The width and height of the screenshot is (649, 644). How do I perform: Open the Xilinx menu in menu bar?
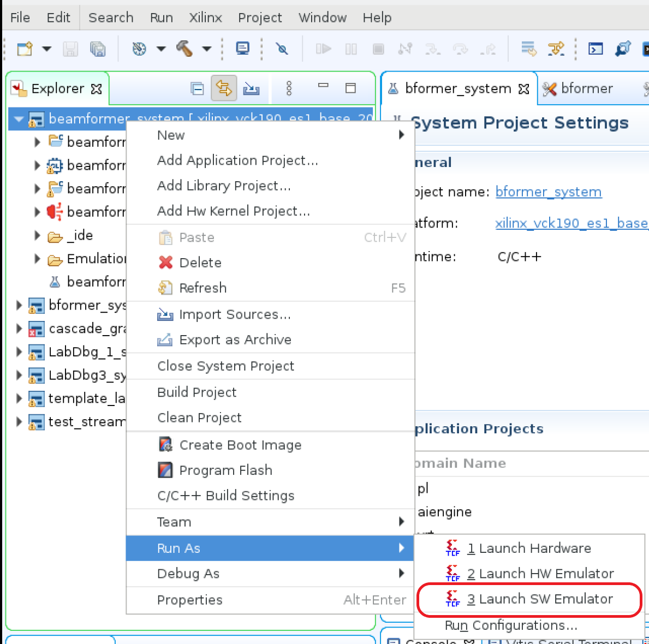[205, 17]
